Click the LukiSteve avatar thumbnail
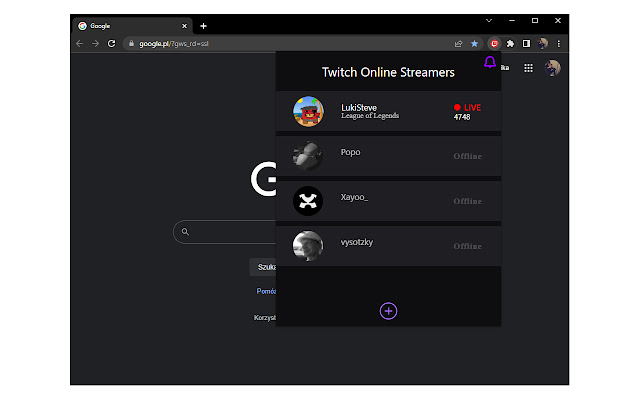This screenshot has height=400, width=640. coord(308,111)
